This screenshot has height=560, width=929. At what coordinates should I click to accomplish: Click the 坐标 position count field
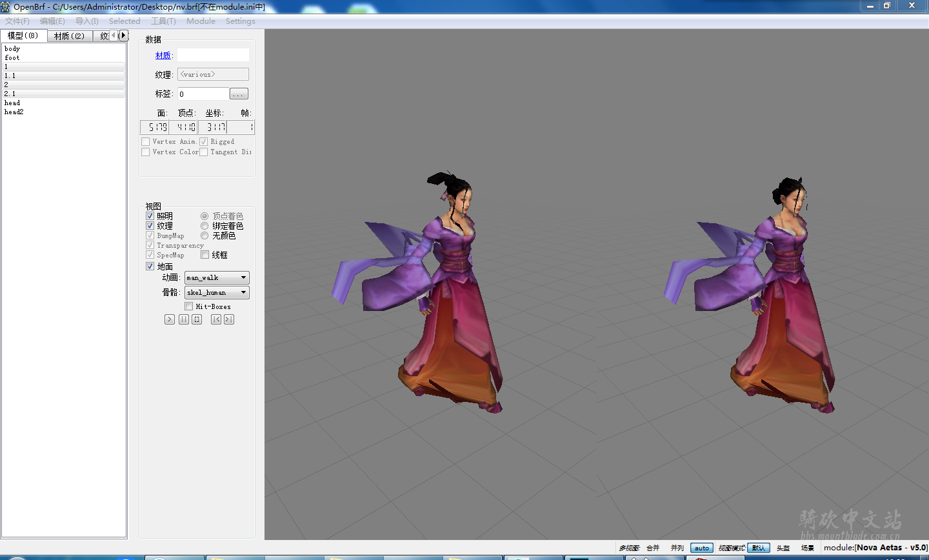tap(212, 127)
